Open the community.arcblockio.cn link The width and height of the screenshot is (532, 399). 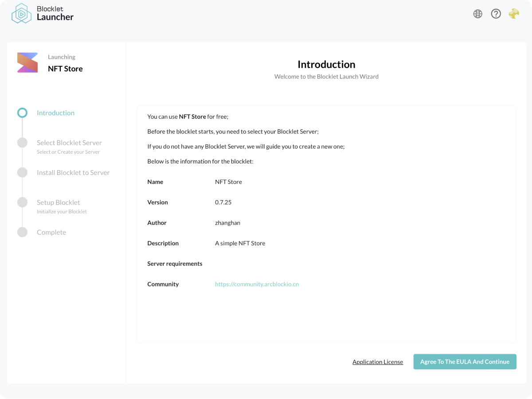pos(257,284)
